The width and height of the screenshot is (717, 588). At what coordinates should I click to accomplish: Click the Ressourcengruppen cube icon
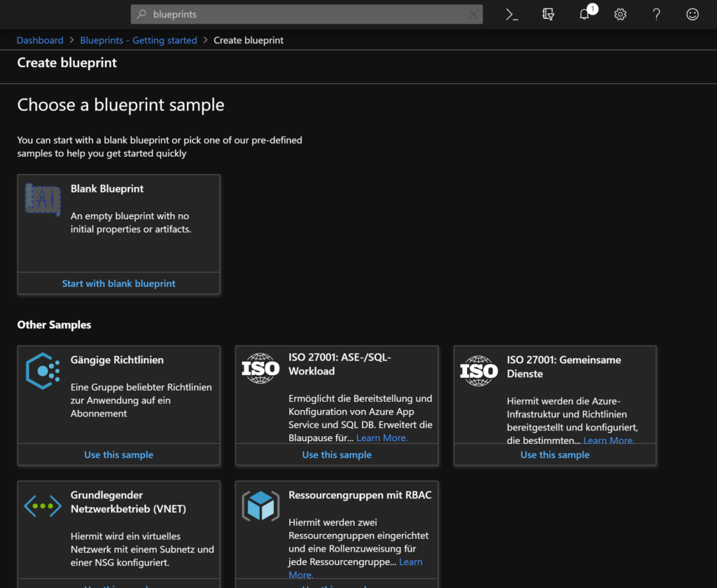[260, 506]
